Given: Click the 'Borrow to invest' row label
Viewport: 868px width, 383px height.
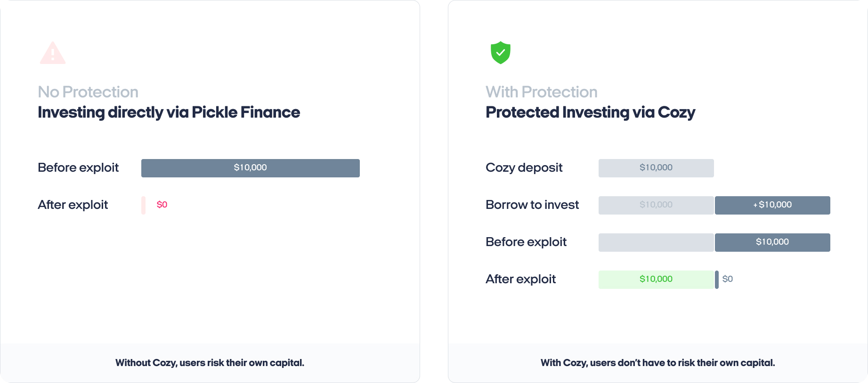Looking at the screenshot, I should coord(532,205).
